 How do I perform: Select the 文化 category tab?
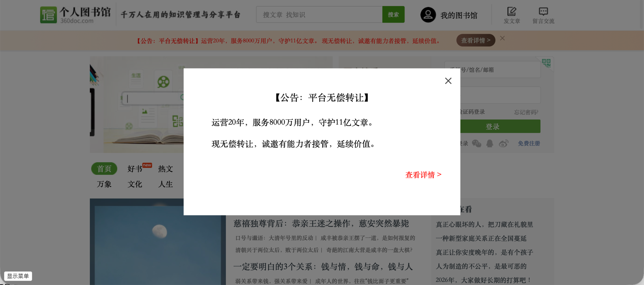coord(135,184)
